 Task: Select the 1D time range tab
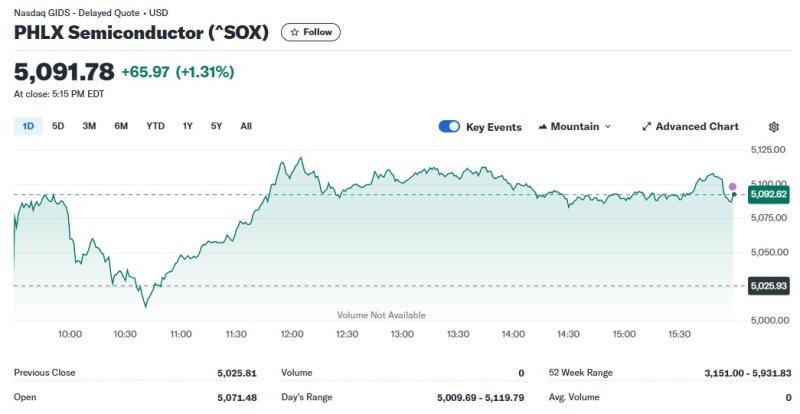[28, 126]
